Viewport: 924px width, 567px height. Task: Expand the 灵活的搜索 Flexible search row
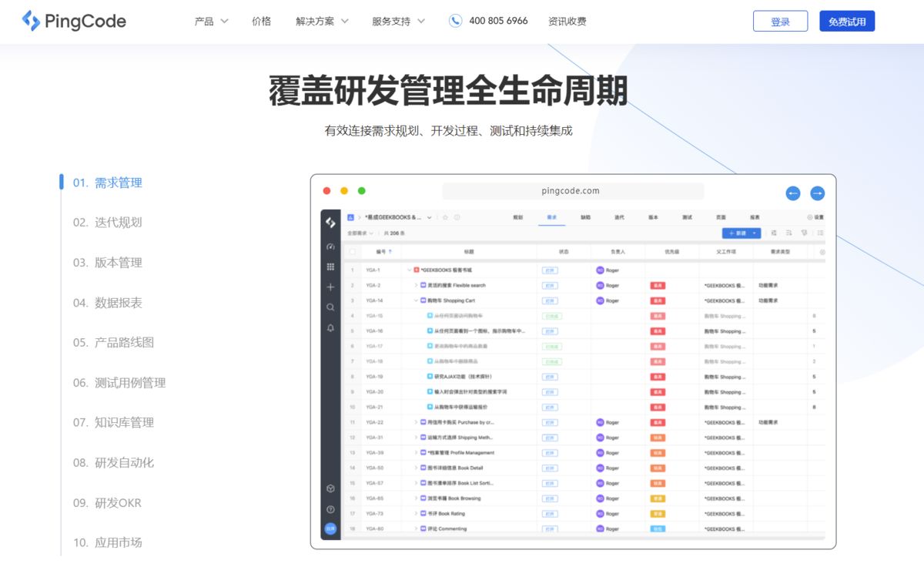416,285
